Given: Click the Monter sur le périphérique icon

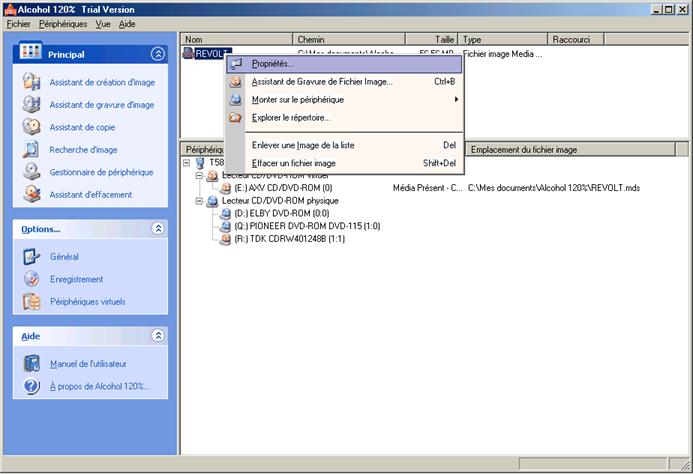Looking at the screenshot, I should 236,99.
